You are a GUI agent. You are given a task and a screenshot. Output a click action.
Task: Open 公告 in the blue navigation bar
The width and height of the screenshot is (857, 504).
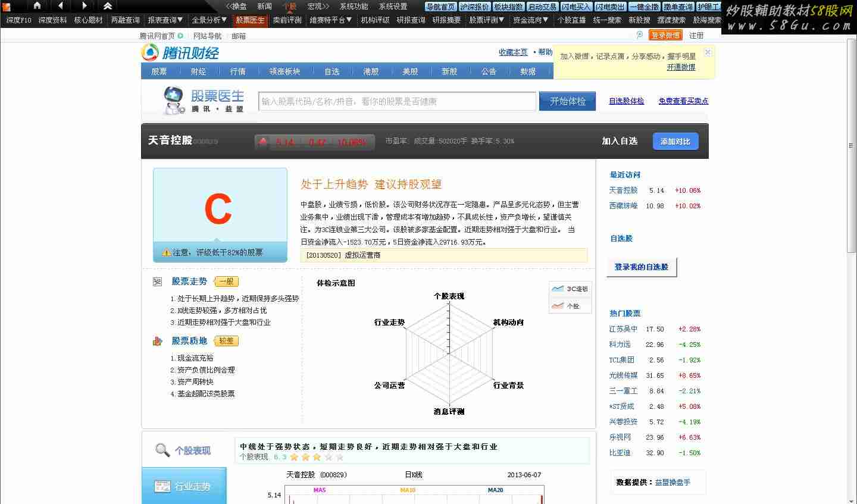489,71
